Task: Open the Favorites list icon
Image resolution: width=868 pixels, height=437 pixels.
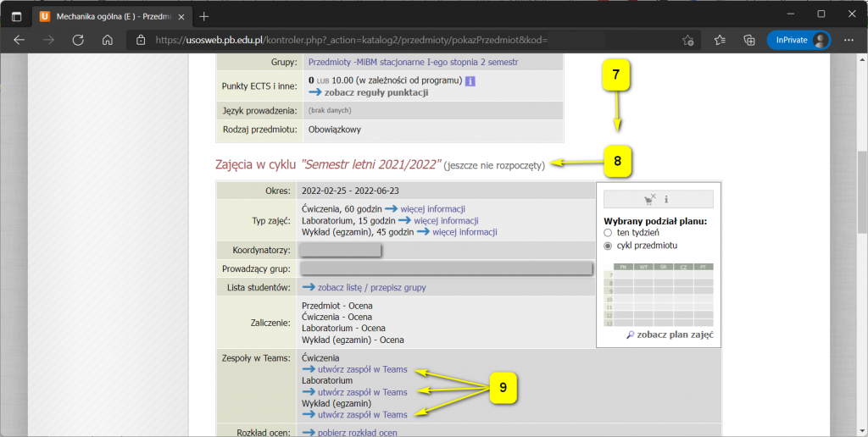Action: coord(720,40)
